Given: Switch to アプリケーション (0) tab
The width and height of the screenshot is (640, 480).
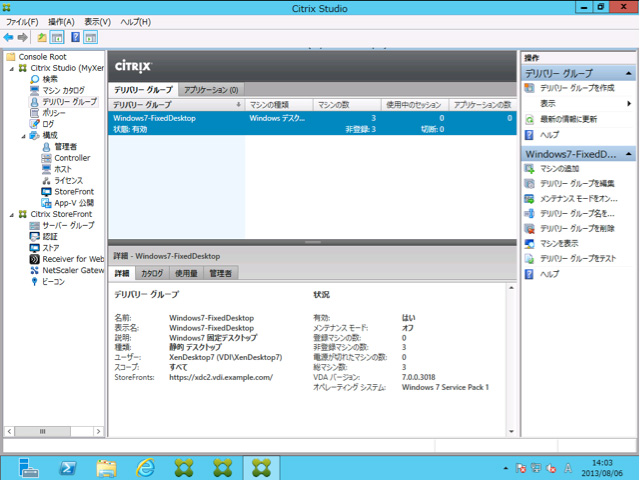Looking at the screenshot, I should (x=211, y=90).
